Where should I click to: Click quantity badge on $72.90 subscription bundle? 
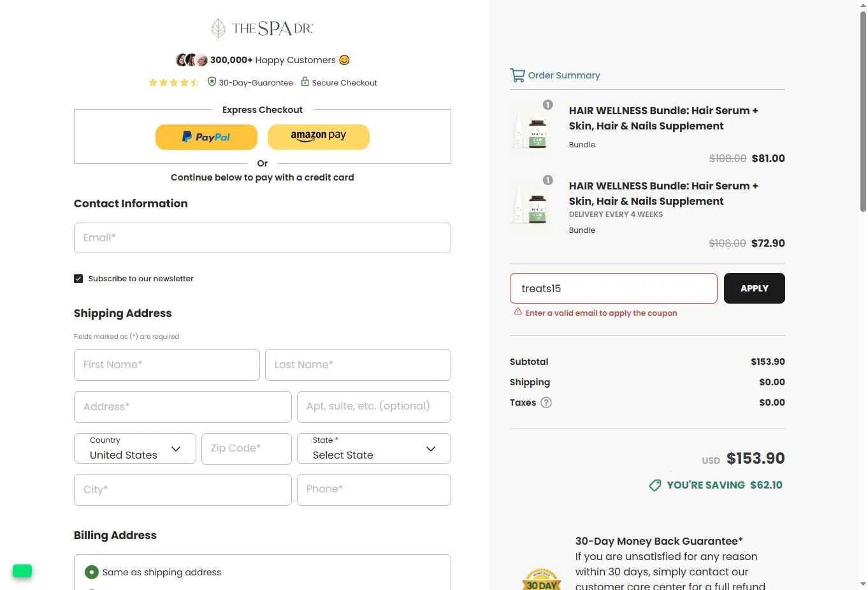pos(547,180)
